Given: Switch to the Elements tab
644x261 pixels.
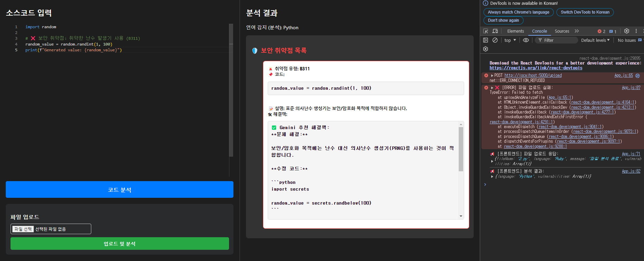Looking at the screenshot, I should point(515,31).
